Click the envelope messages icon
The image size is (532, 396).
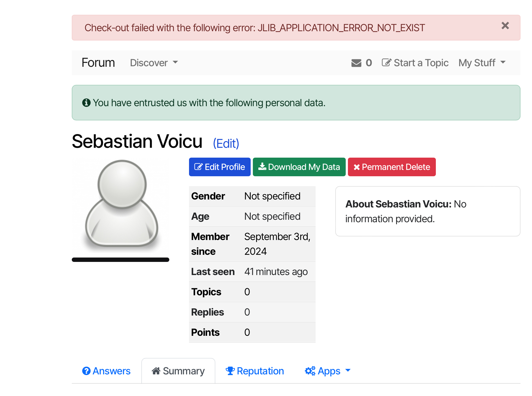click(356, 63)
